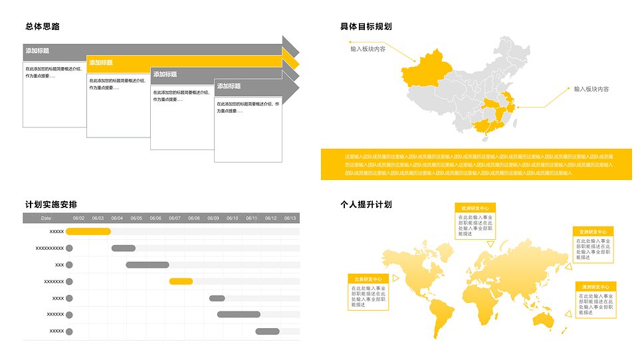Click the gray Gantt bar in XXXXXXXXXX row
This screenshot has height=364, width=638.
[x=124, y=248]
